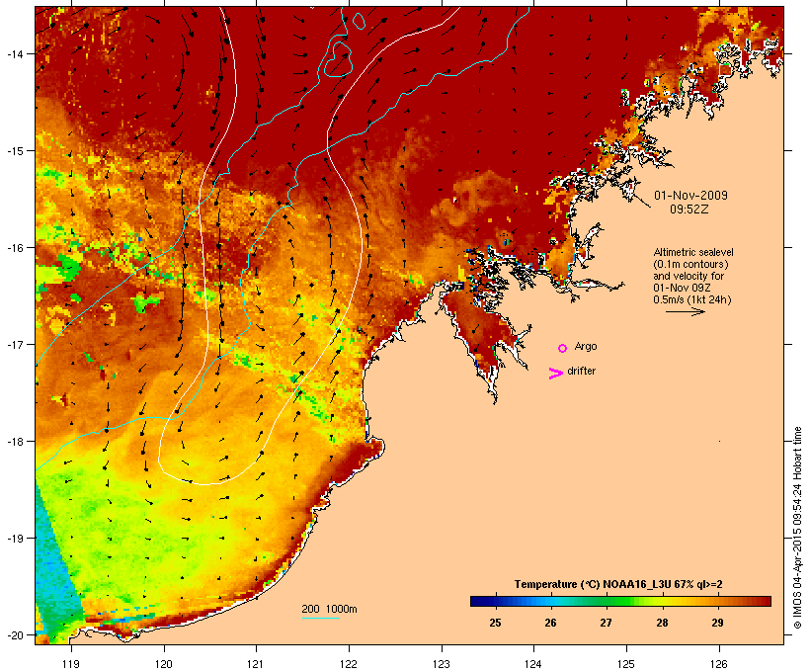810x672 pixels.
Task: Click the '27' color bar tick label
Action: coord(606,623)
